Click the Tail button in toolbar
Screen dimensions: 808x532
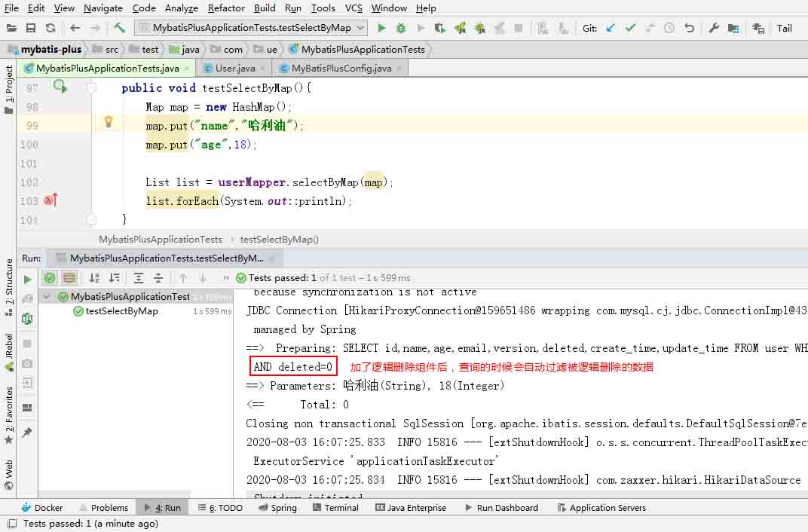point(785,29)
